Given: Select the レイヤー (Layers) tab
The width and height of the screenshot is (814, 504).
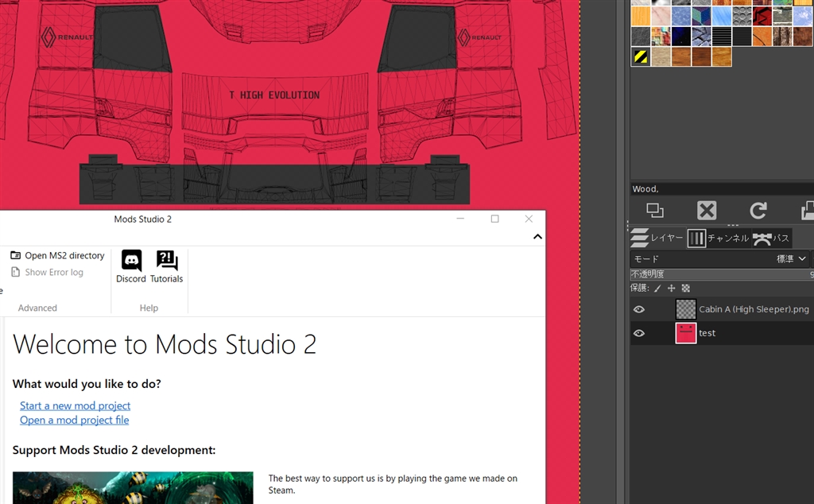Looking at the screenshot, I should click(657, 238).
